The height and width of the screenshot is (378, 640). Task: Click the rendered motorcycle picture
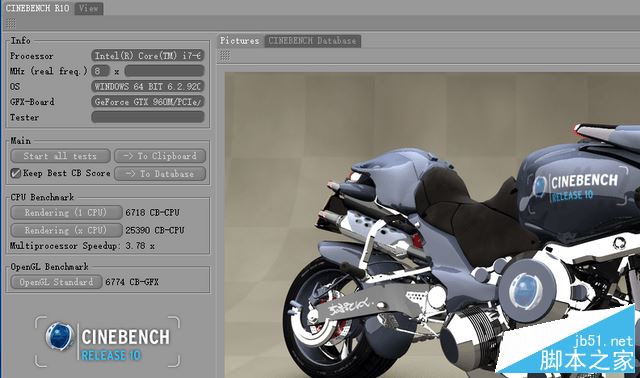pyautogui.click(x=432, y=225)
